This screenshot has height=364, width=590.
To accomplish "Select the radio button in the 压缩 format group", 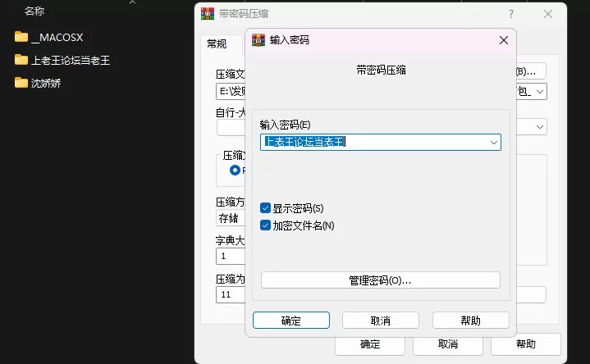I will (236, 171).
